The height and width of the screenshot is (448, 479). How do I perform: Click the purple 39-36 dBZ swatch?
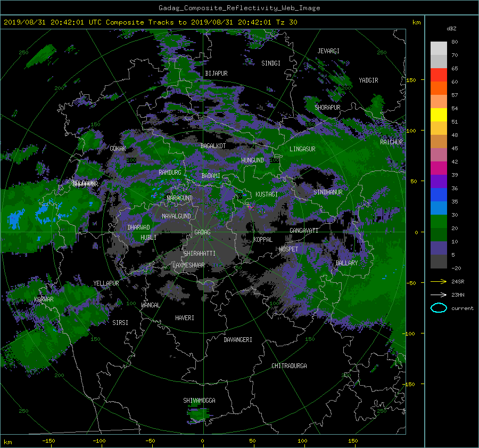[439, 181]
